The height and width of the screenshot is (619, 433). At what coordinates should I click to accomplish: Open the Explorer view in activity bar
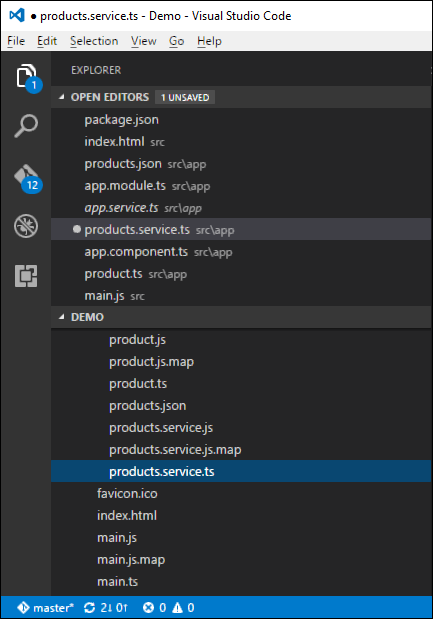[26, 76]
